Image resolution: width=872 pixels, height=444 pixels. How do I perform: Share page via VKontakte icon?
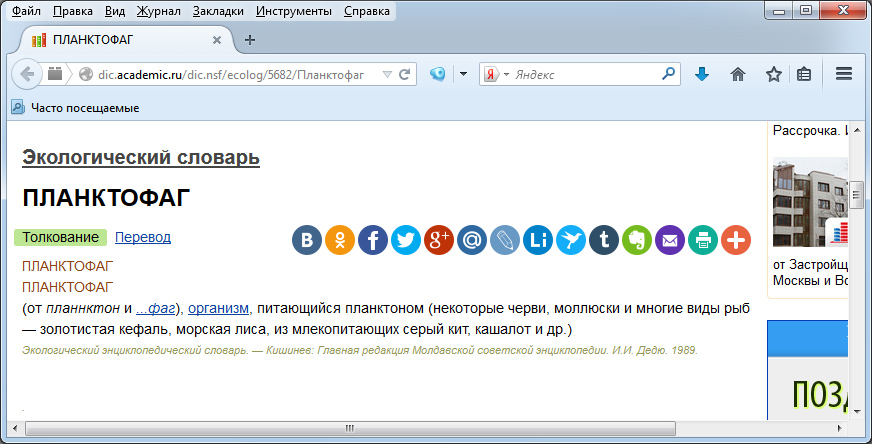coord(307,240)
